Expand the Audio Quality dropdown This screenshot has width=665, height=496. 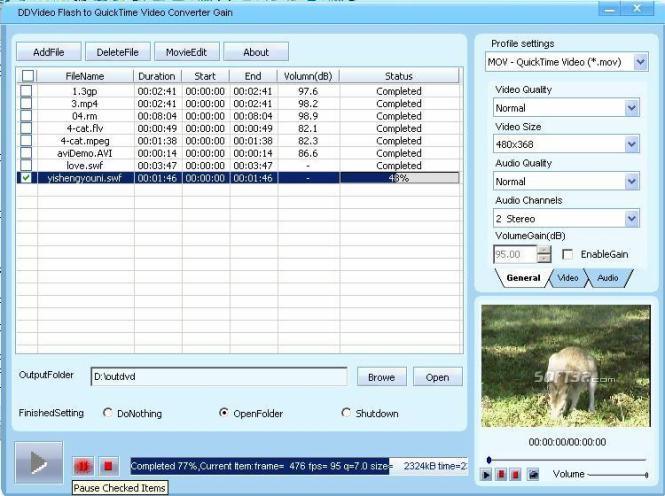pos(632,181)
